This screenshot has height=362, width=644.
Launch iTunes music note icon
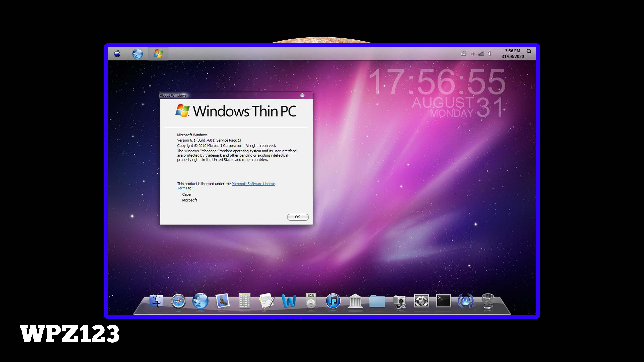[333, 301]
